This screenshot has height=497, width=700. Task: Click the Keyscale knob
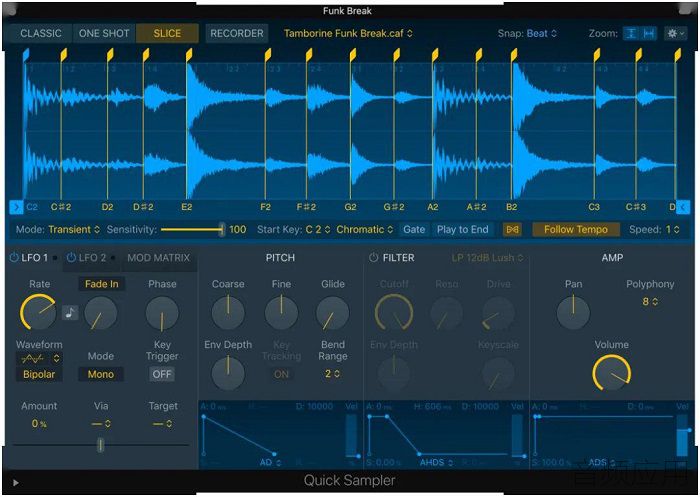tap(498, 374)
